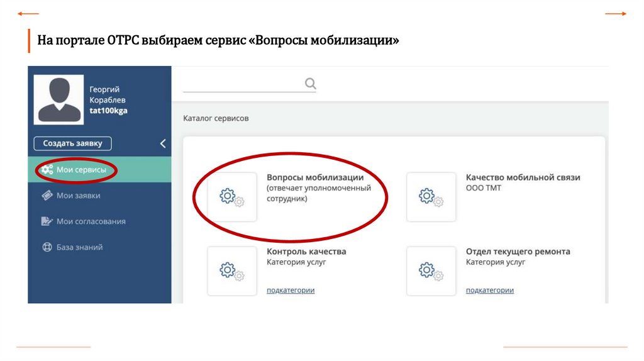Click the next slide arrow

616,14
